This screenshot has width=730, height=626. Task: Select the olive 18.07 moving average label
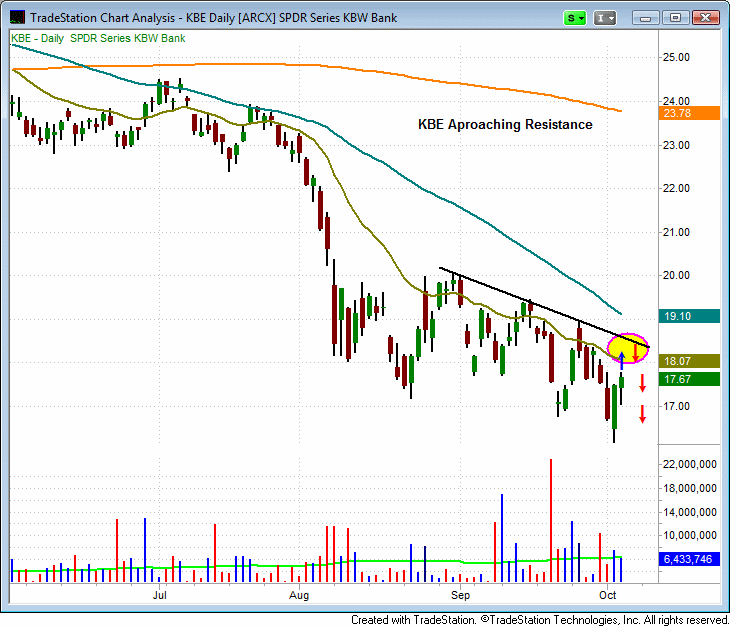coord(689,361)
